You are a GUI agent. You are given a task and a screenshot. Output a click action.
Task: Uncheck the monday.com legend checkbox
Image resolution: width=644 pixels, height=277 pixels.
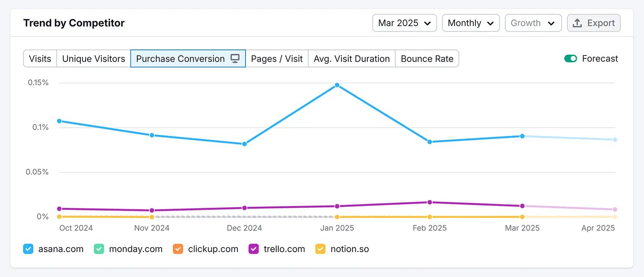(x=99, y=249)
